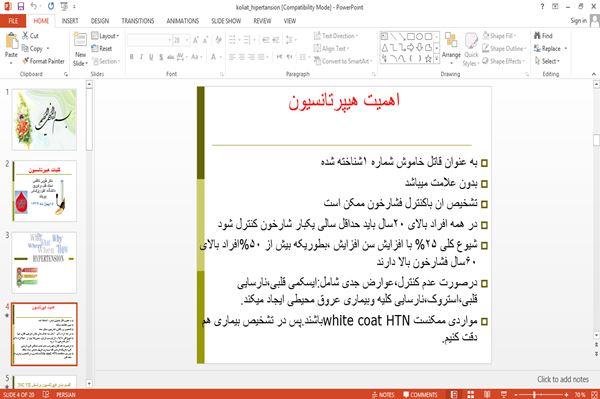Add a New Slide

point(80,50)
